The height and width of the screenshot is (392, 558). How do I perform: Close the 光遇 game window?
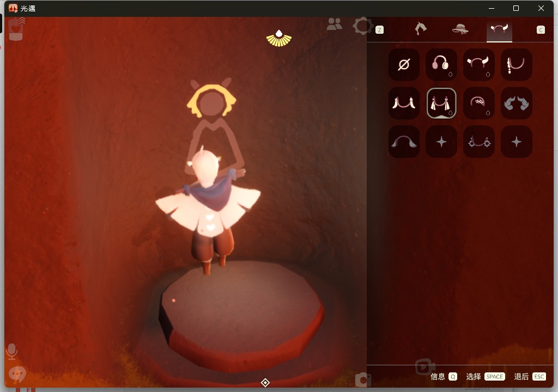(x=541, y=8)
